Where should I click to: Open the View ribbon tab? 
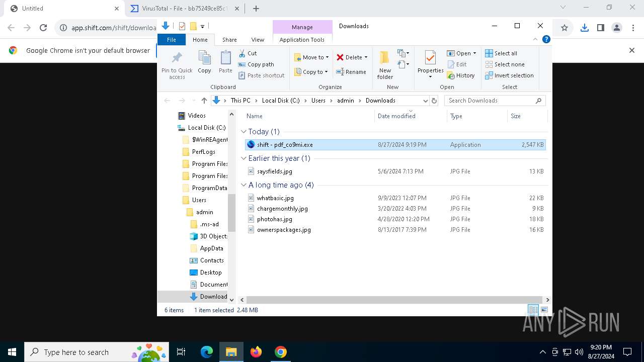[258, 40]
